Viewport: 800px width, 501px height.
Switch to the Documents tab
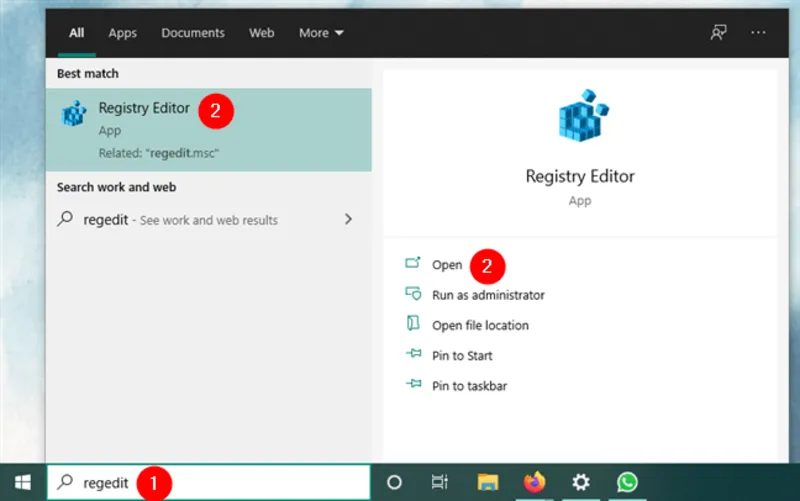click(x=193, y=33)
